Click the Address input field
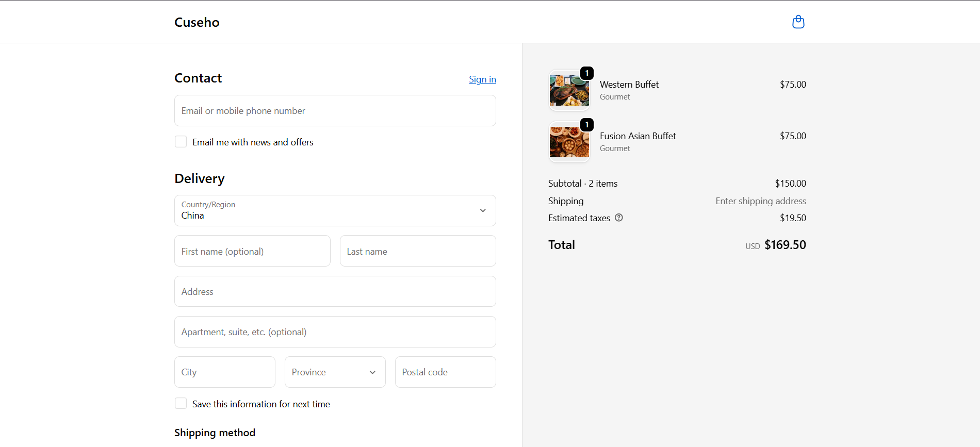The image size is (980, 447). tap(335, 291)
